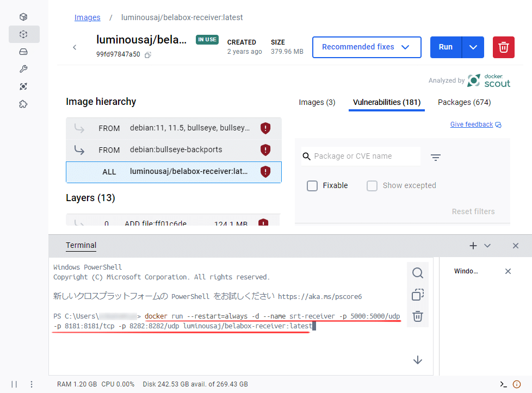Toggle terminal from status bar prompt icon

point(504,384)
